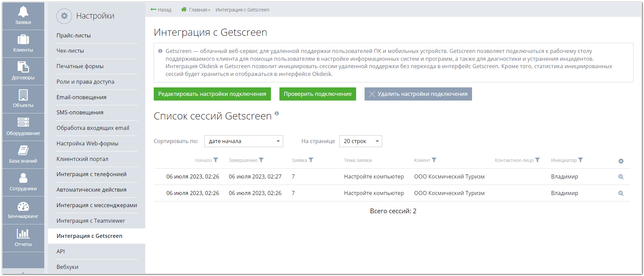The width and height of the screenshot is (644, 276).
Task: Click the green home icon in breadcrumbs
Action: [x=184, y=9]
